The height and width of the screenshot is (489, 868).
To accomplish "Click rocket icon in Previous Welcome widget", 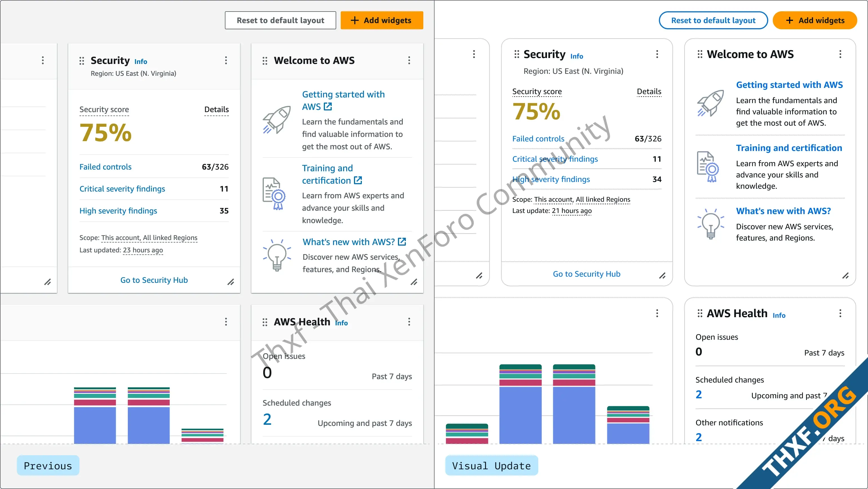I will pyautogui.click(x=277, y=119).
